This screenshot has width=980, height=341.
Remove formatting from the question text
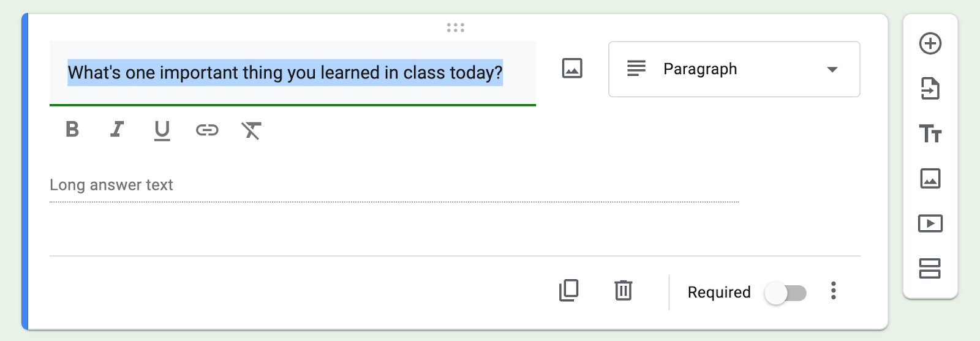[251, 130]
